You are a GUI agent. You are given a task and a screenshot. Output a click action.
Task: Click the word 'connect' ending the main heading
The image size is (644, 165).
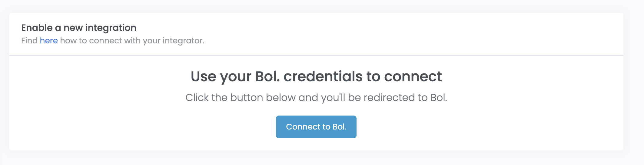(x=413, y=76)
